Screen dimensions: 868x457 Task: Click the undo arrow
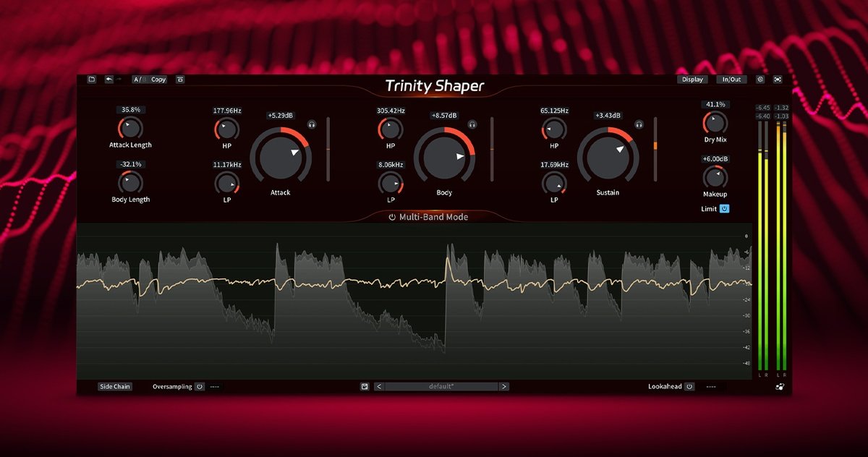click(109, 80)
